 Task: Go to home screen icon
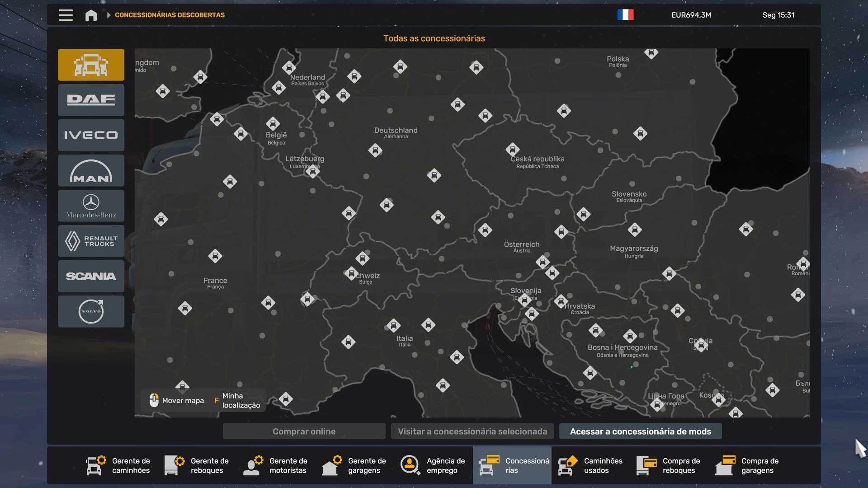pos(91,15)
